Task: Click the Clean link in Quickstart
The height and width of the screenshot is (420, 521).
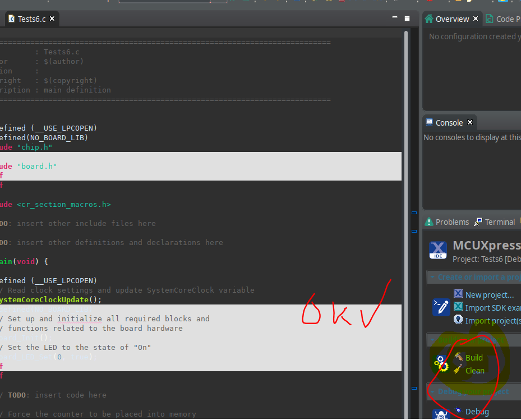Action: 475,371
